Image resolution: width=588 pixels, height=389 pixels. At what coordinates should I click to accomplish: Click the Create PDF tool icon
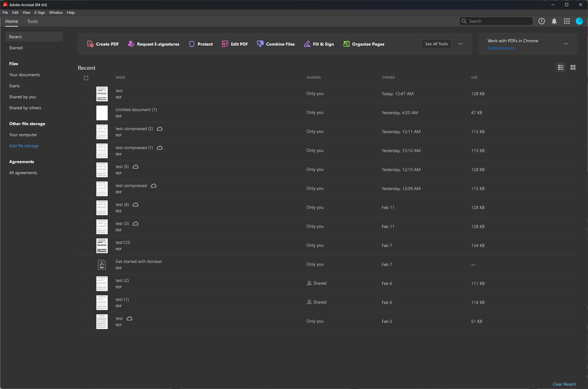tap(90, 44)
